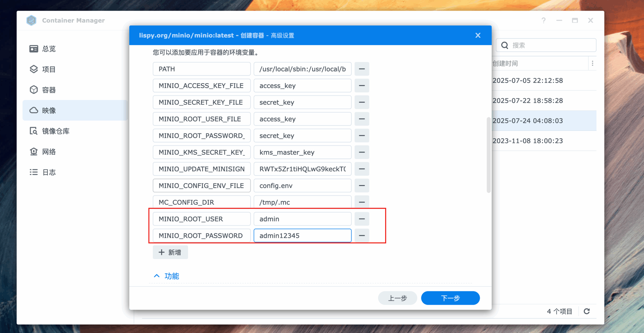Edit the MC_CONFIG_DIR name field
644x333 pixels.
click(x=202, y=202)
